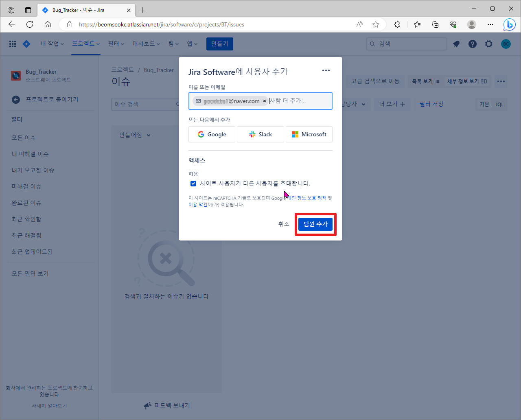Click the workspaces icon in title bar
The height and width of the screenshot is (420, 521).
11,10
